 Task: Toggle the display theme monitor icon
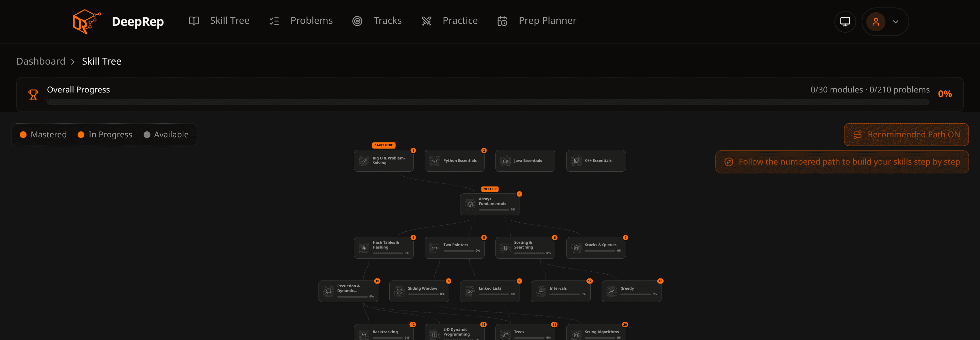(x=845, y=22)
